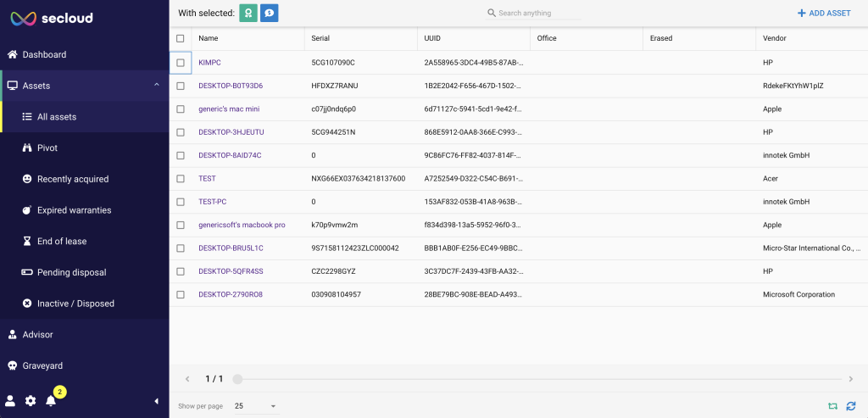
Task: Collapse the Assets section in sidebar
Action: point(156,86)
